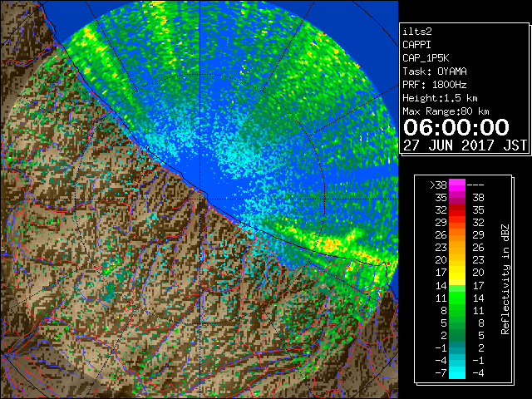Viewport: 532px width, 399px height.
Task: Click the '-7' legend label
Action: pyautogui.click(x=441, y=373)
